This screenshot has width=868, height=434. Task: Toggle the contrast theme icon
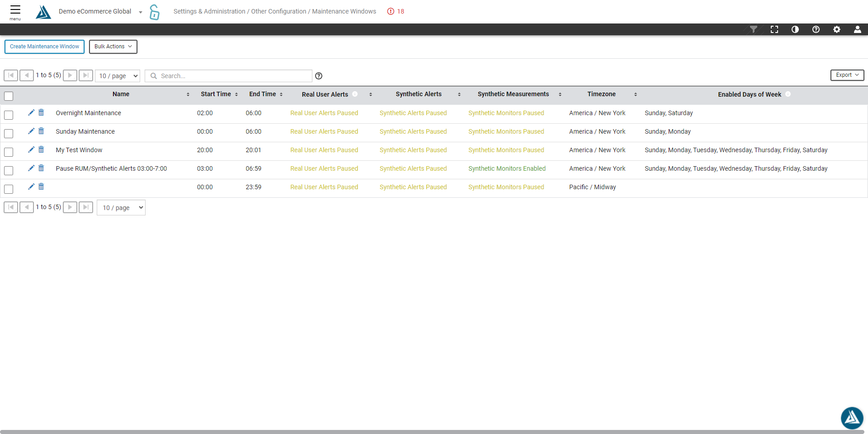click(795, 29)
